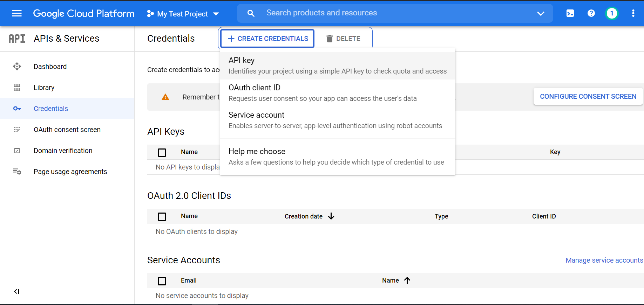Open Page usage agreements
The image size is (644, 305).
pyautogui.click(x=67, y=172)
